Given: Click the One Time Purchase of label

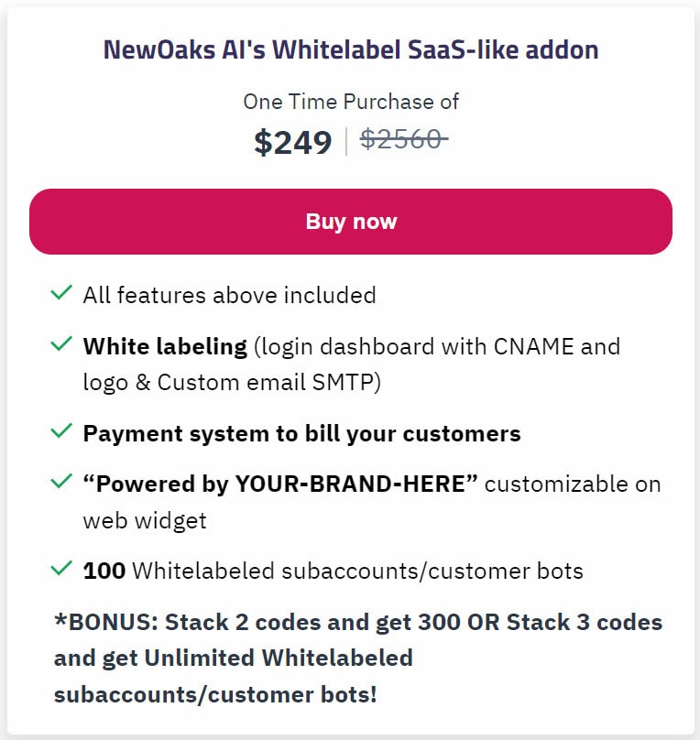Looking at the screenshot, I should 351,102.
